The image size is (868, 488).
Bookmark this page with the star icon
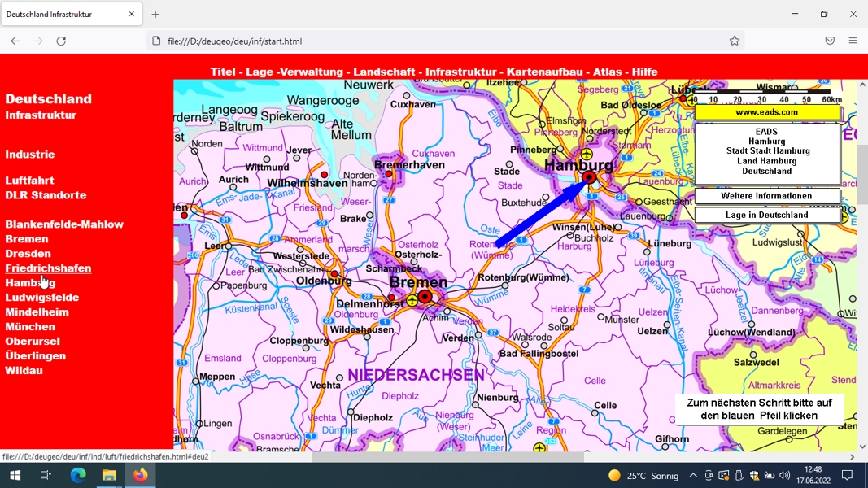click(x=734, y=41)
